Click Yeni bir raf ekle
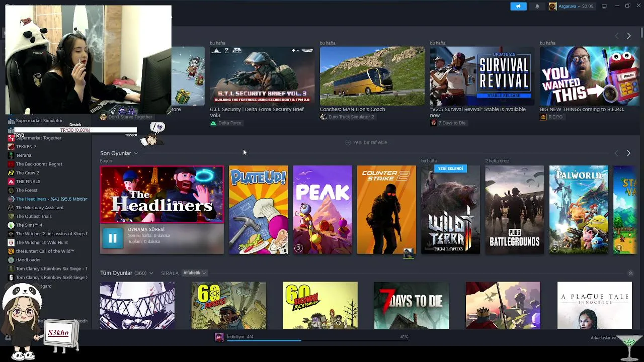Viewport: 644px width, 362px height. pos(366,142)
